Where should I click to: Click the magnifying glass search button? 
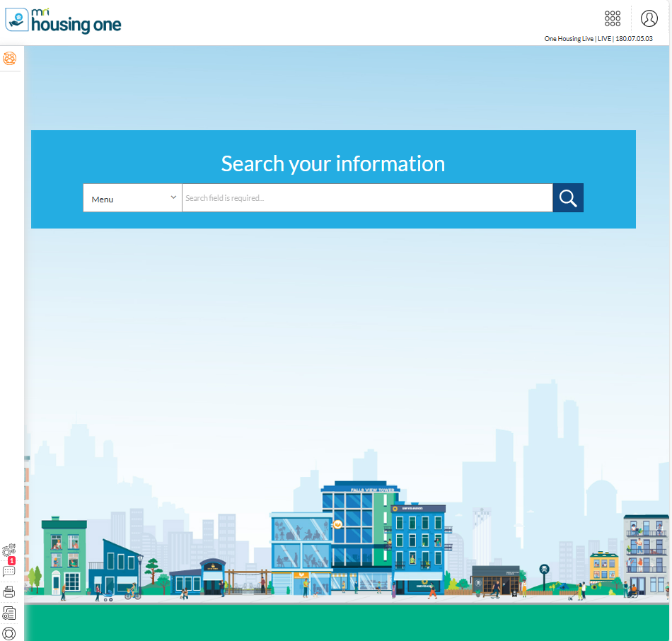[568, 198]
